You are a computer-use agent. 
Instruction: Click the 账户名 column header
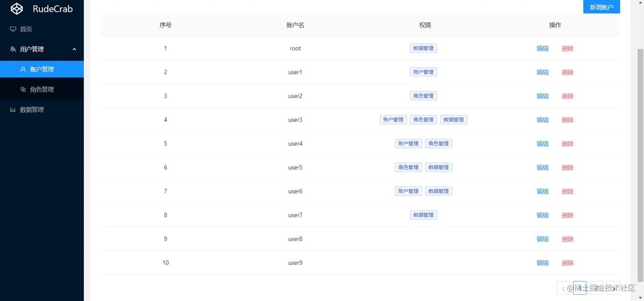(x=295, y=25)
